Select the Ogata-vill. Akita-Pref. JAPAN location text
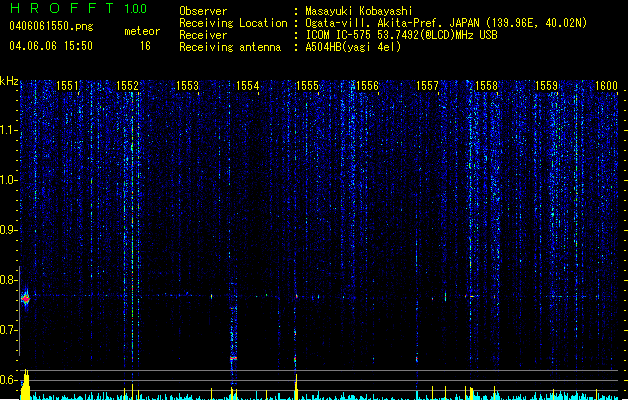629x400 pixels. pos(446,23)
